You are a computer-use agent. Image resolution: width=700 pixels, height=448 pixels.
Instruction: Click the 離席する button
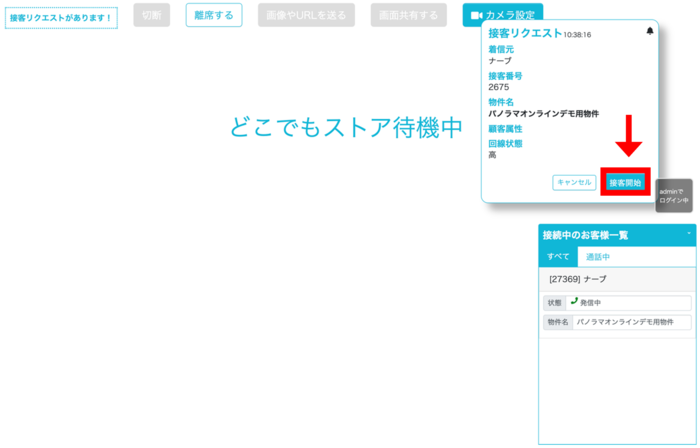click(214, 15)
